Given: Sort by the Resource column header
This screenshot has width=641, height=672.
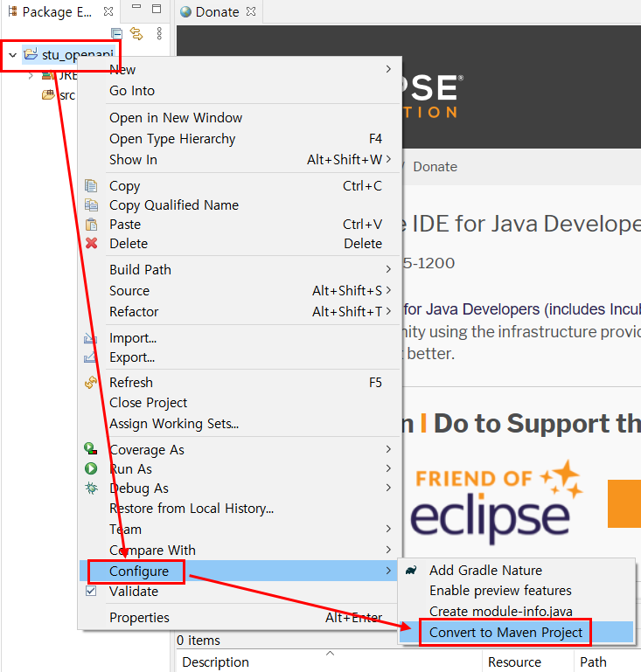Looking at the screenshot, I should click(x=514, y=662).
